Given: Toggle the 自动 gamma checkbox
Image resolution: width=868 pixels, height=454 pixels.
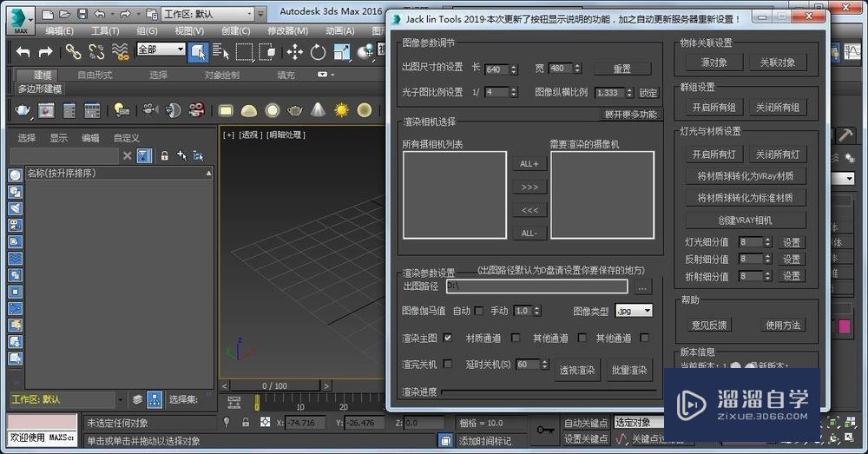Looking at the screenshot, I should coord(479,311).
